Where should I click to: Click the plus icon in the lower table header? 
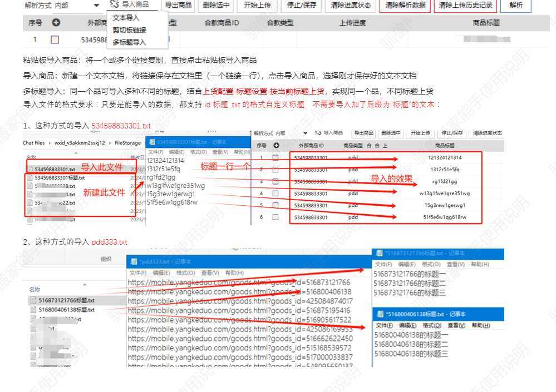[275, 145]
